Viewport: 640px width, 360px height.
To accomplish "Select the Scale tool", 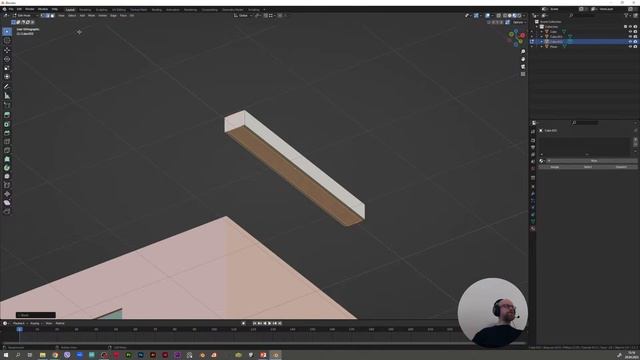I will [7, 68].
